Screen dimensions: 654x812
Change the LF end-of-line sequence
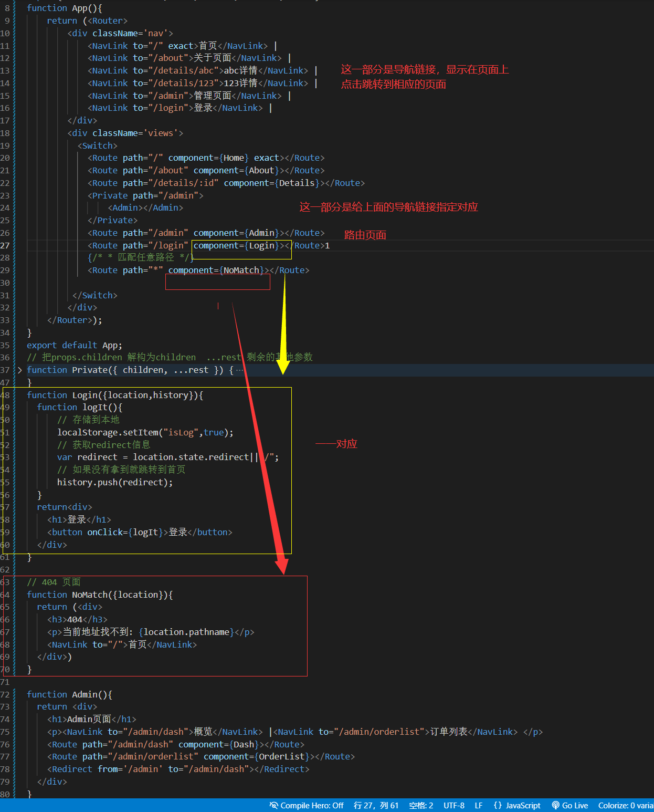[478, 805]
